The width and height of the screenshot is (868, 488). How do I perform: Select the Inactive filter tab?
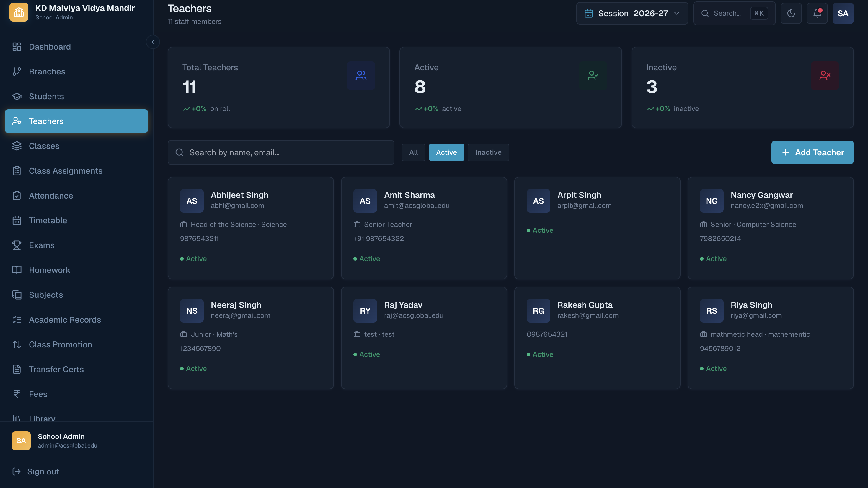(488, 152)
